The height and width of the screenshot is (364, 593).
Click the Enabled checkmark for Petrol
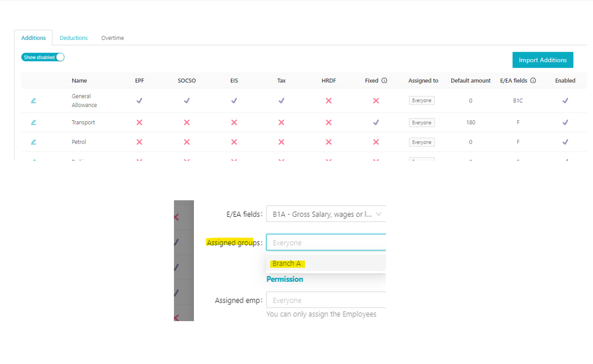coord(565,142)
